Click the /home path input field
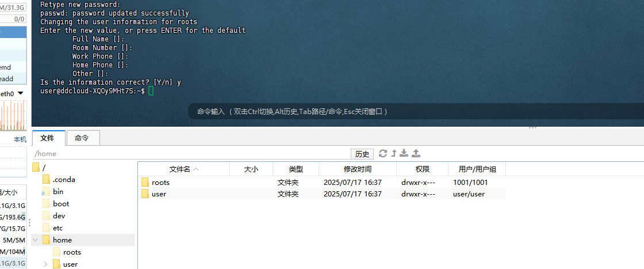 click(191, 154)
